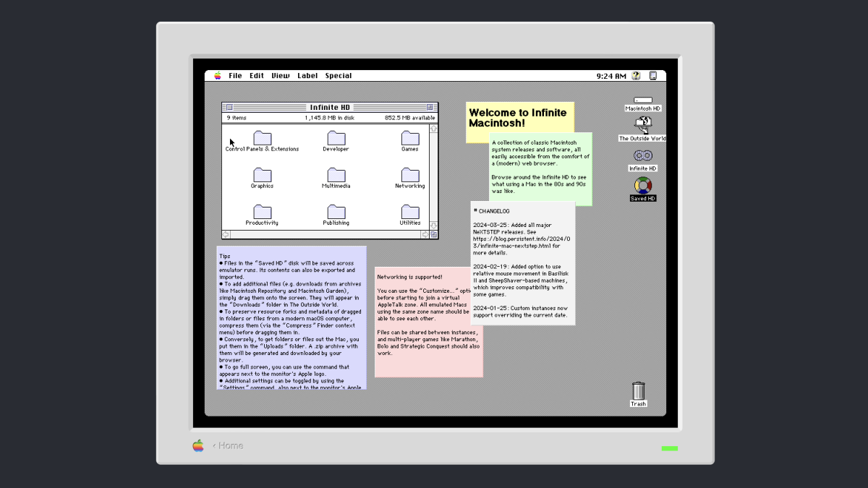Click the 2024-02-19 changelog entry
The height and width of the screenshot is (488, 868).
click(x=519, y=281)
